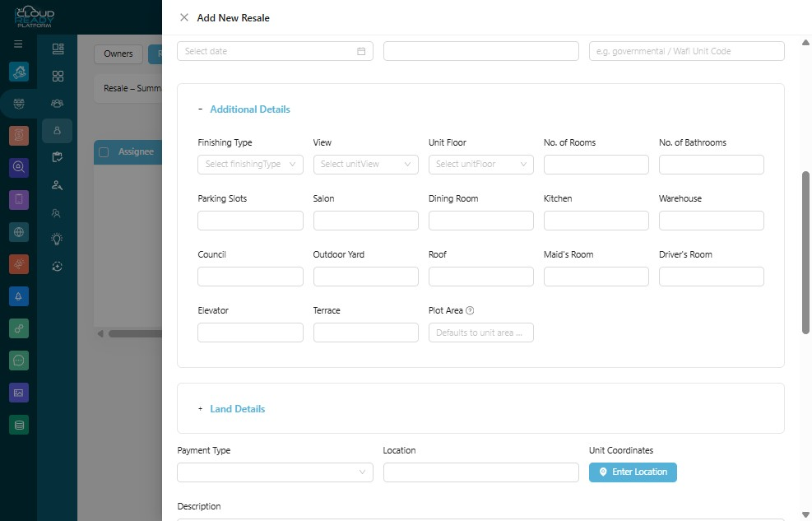Open the green database module
The image size is (812, 521).
tap(19, 426)
